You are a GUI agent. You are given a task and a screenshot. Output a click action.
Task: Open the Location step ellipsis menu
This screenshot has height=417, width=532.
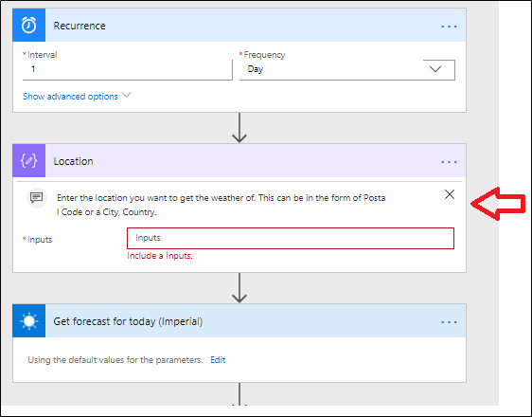click(x=449, y=162)
